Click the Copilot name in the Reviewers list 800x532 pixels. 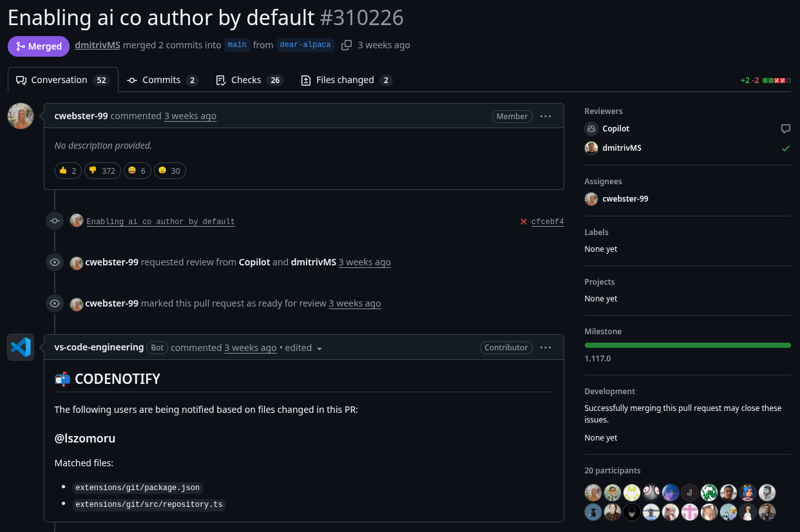[x=616, y=129]
